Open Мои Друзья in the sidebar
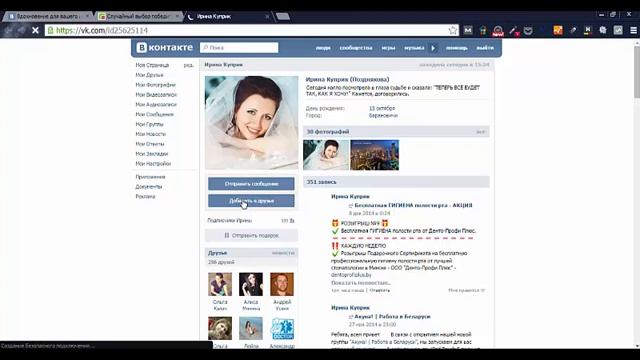 pyautogui.click(x=149, y=75)
